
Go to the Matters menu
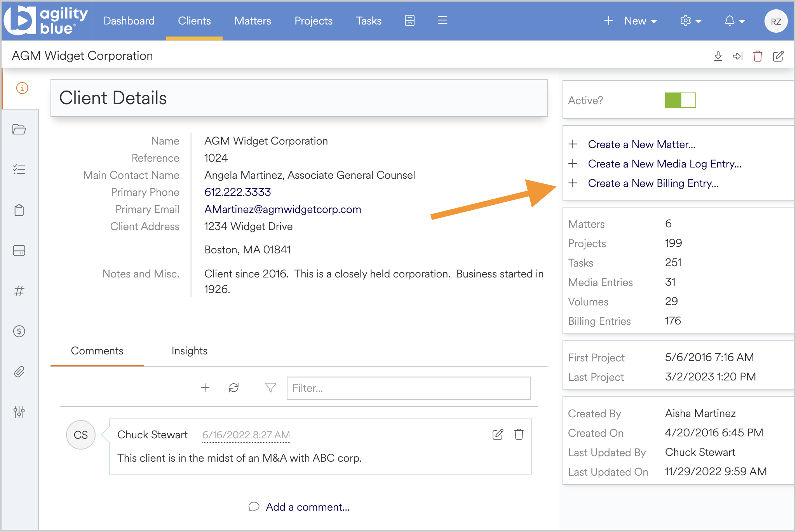click(x=253, y=21)
